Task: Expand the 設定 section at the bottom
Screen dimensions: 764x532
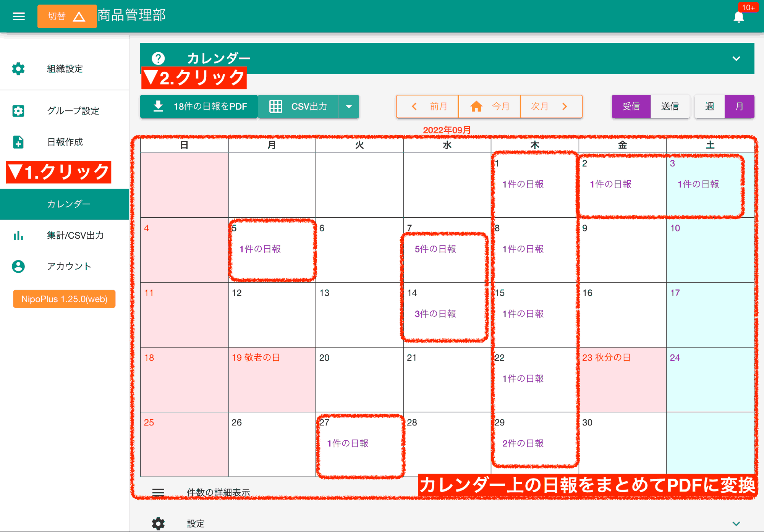Action: point(196,523)
